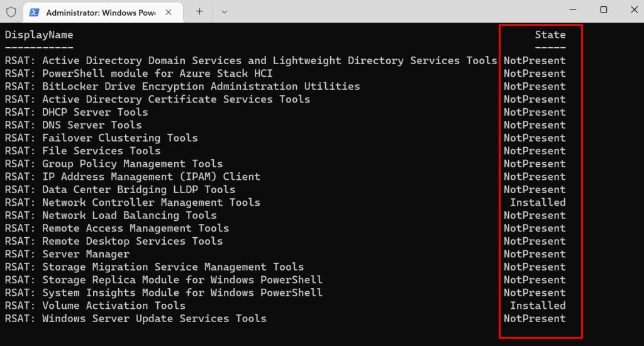Viewport: 644px width, 346px height.
Task: Click Installed state for Volume Activation Tools
Action: click(x=537, y=306)
